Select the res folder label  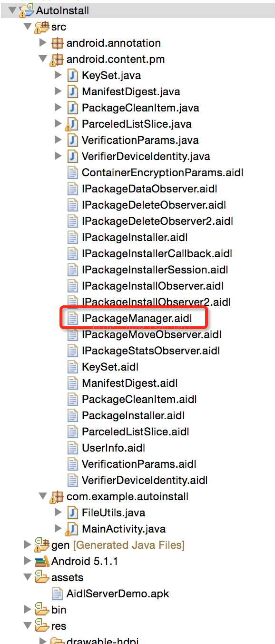pyautogui.click(x=59, y=626)
